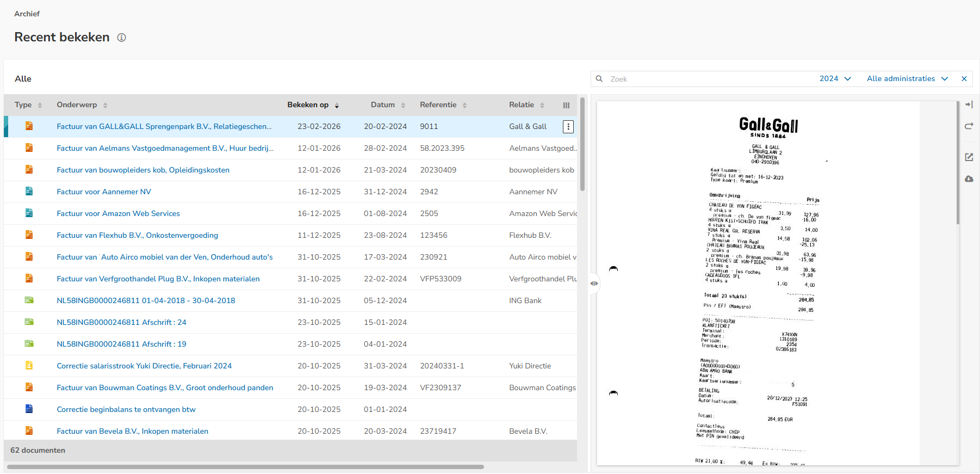Viewport: 980px width, 474px height.
Task: Click the document icon of Auto Airco mobiel row
Action: (29, 257)
